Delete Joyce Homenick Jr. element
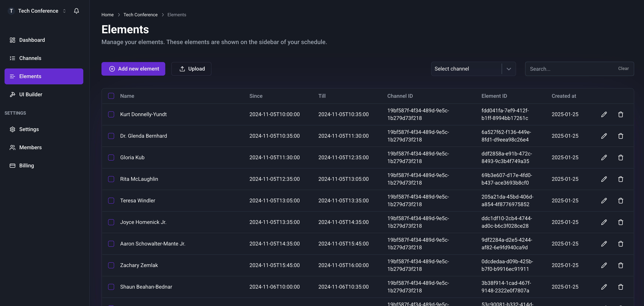644x306 pixels. point(621,222)
